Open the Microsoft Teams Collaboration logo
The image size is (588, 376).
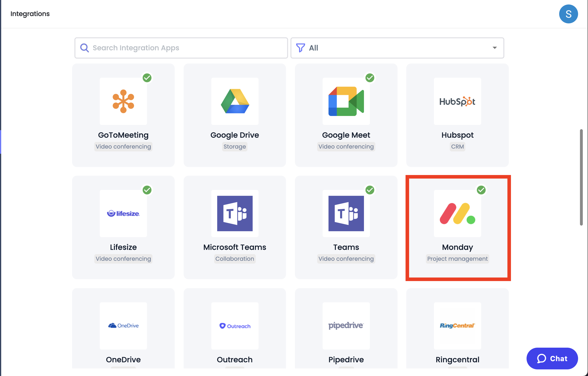point(235,214)
